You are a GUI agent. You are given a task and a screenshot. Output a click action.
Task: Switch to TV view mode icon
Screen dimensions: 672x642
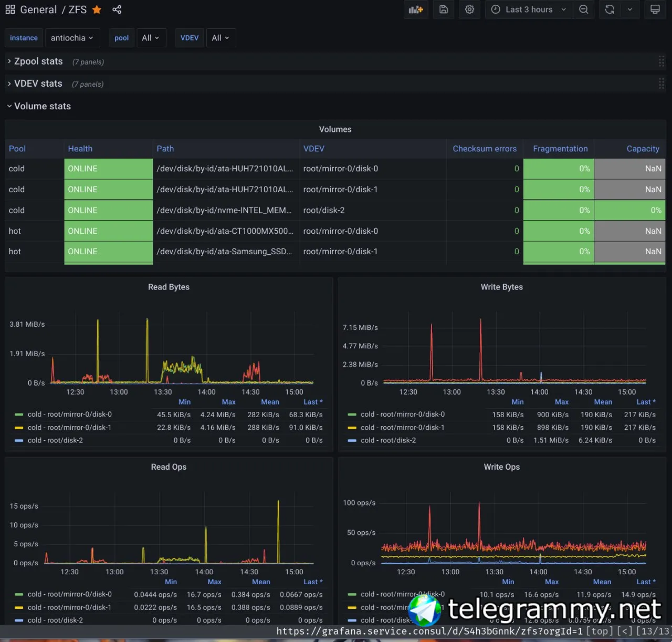(x=655, y=9)
